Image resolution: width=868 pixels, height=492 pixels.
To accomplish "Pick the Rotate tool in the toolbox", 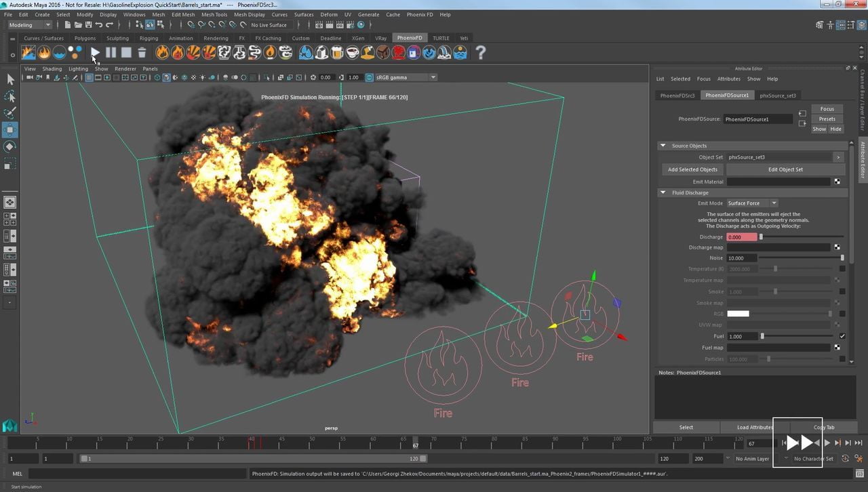I will pos(10,146).
